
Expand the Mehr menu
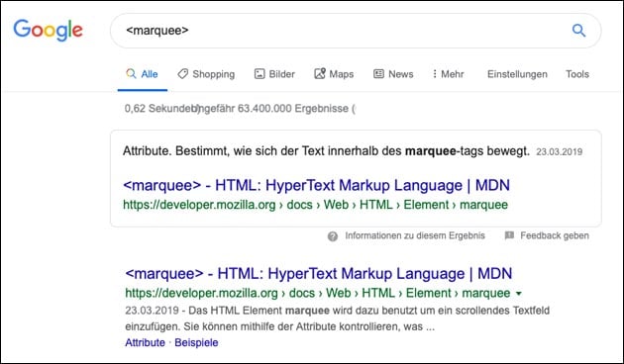(448, 74)
